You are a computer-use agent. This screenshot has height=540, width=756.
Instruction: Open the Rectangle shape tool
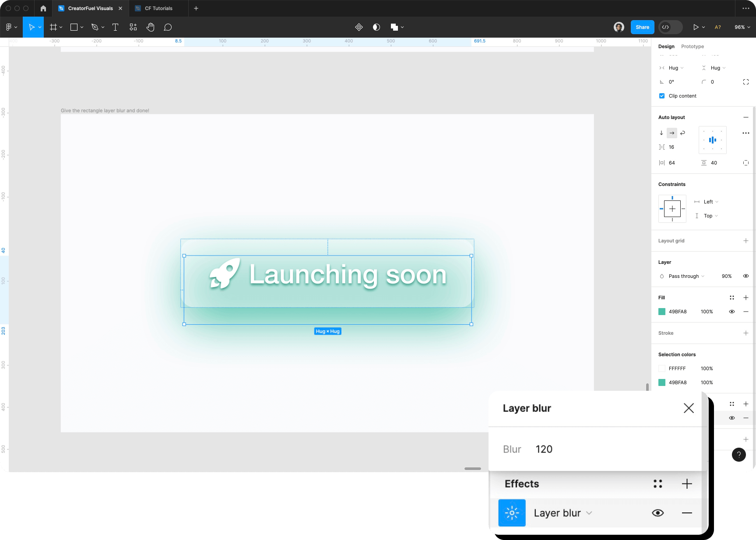[74, 27]
